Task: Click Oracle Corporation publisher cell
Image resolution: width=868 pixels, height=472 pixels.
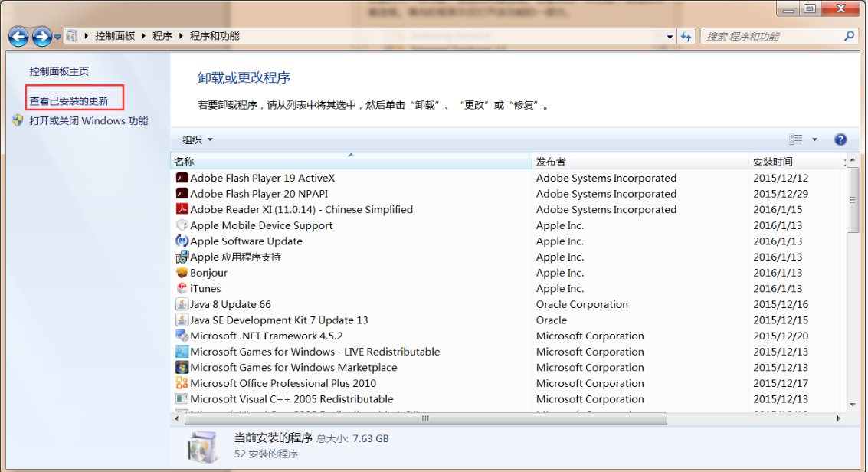Action: (x=581, y=304)
